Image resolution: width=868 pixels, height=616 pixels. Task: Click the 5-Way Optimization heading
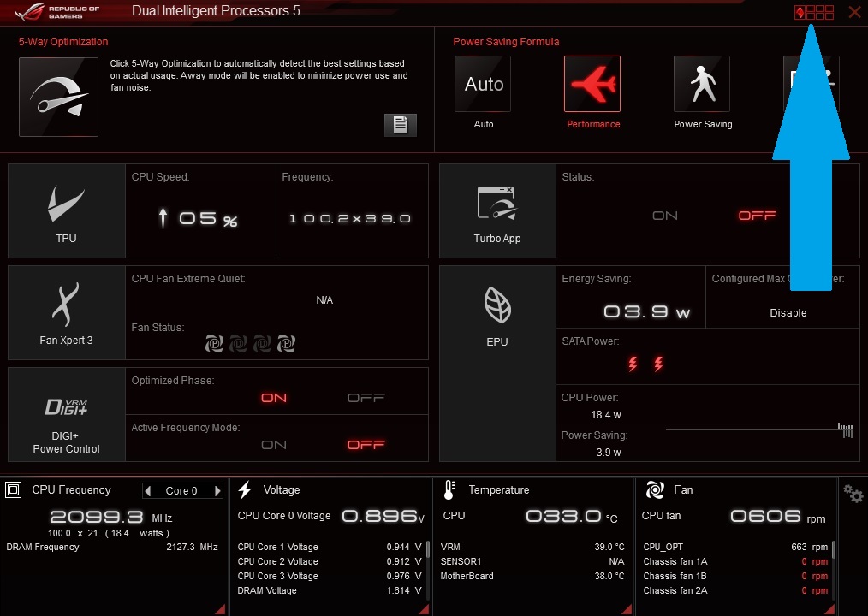tap(63, 42)
